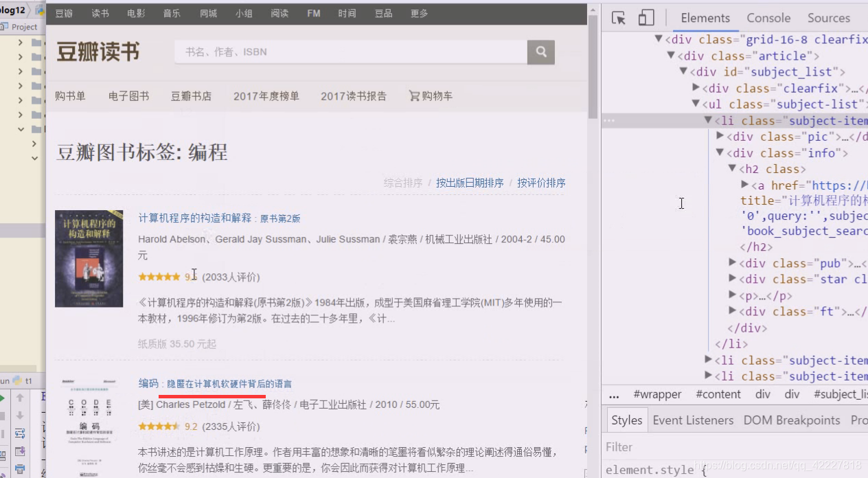Viewport: 868px width, 478px height.
Task: Collapse the selected li class="subject-item" node
Action: (x=708, y=120)
